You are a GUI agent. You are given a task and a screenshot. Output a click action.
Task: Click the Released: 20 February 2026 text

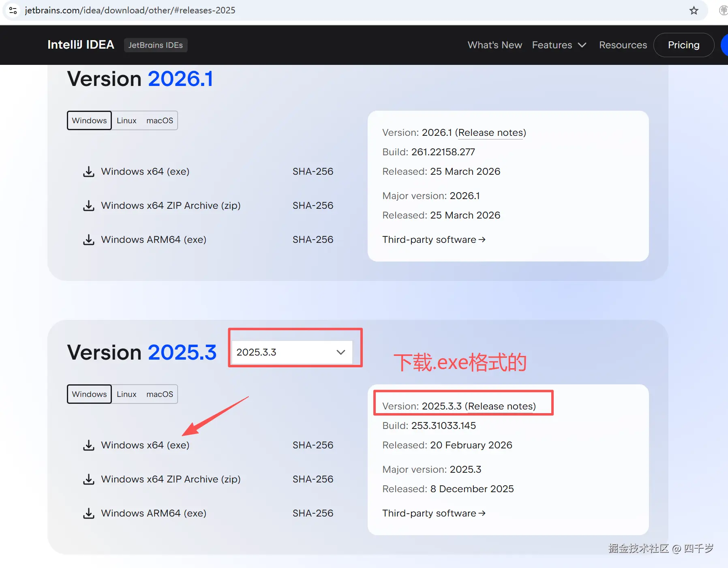click(x=447, y=445)
